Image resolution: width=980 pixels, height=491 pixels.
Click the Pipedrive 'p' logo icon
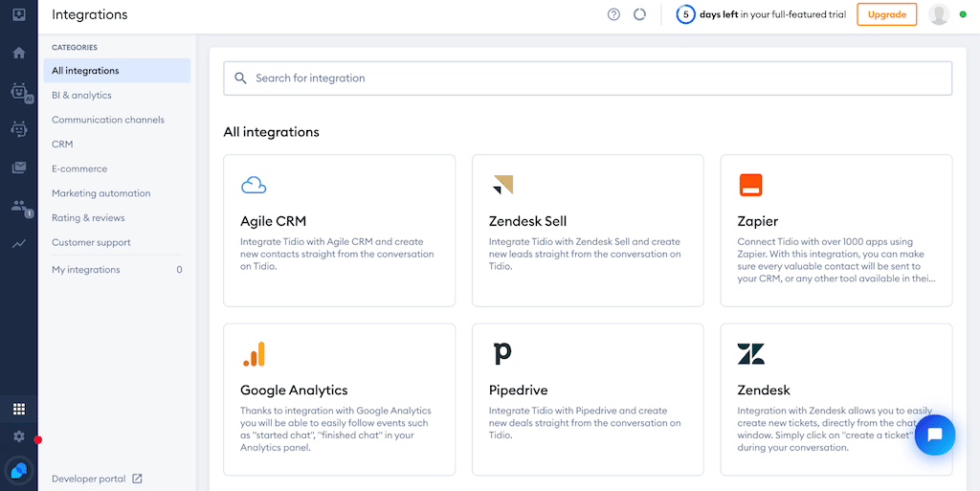point(501,353)
